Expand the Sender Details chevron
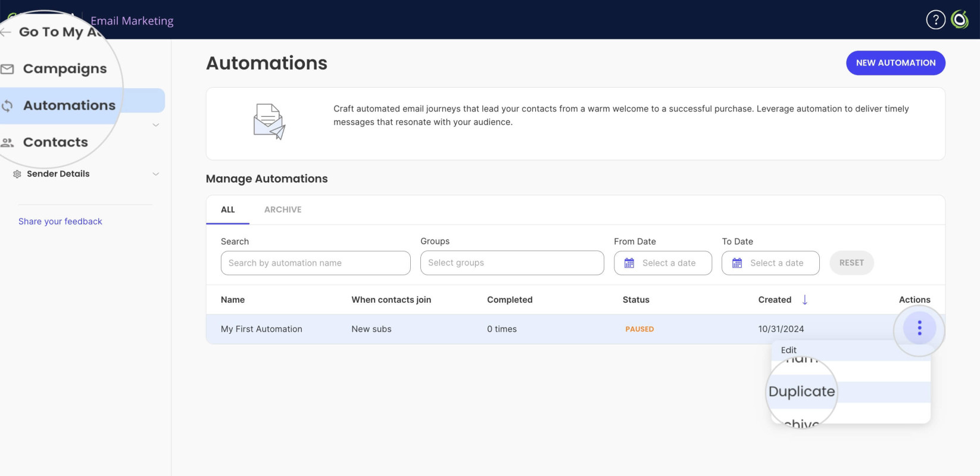 pos(156,174)
